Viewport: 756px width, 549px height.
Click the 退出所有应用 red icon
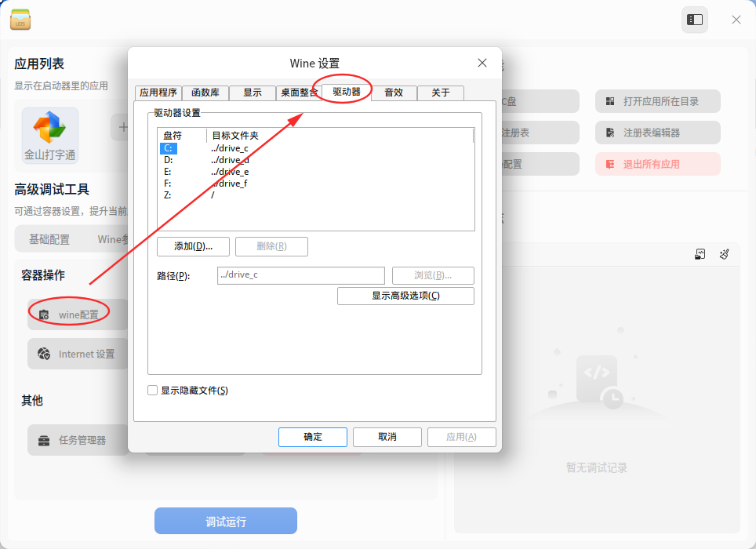click(x=610, y=164)
